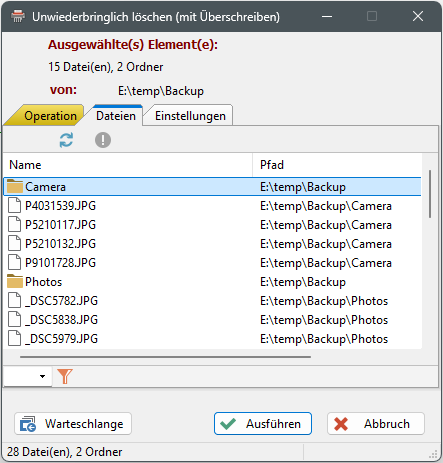Click the Photos folder icon
Image resolution: width=443 pixels, height=463 pixels.
15,282
